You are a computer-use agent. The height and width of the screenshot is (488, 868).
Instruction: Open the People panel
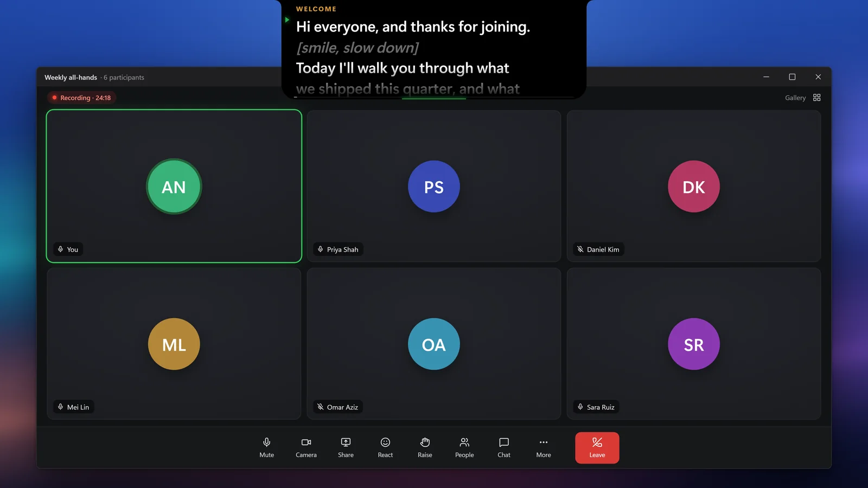[x=464, y=448]
